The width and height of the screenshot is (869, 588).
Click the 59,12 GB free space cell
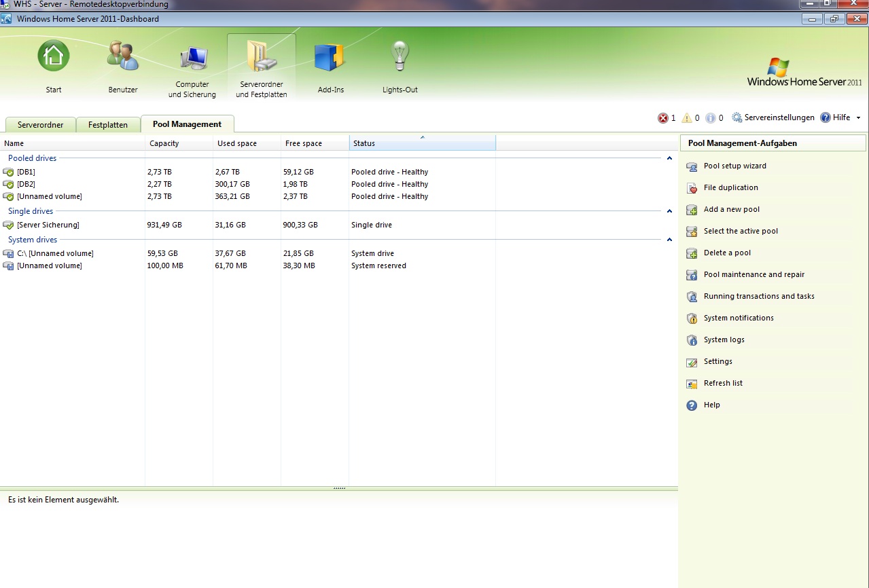(300, 172)
